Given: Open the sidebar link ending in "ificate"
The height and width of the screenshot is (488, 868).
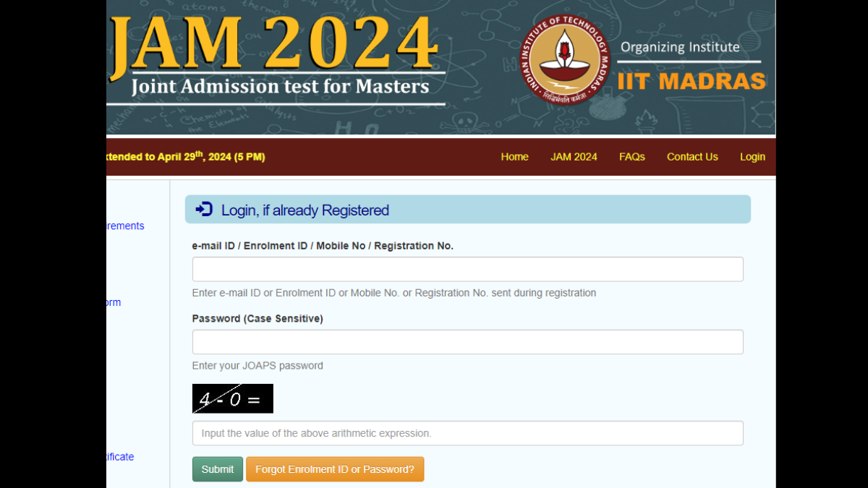Looking at the screenshot, I should pos(120,457).
